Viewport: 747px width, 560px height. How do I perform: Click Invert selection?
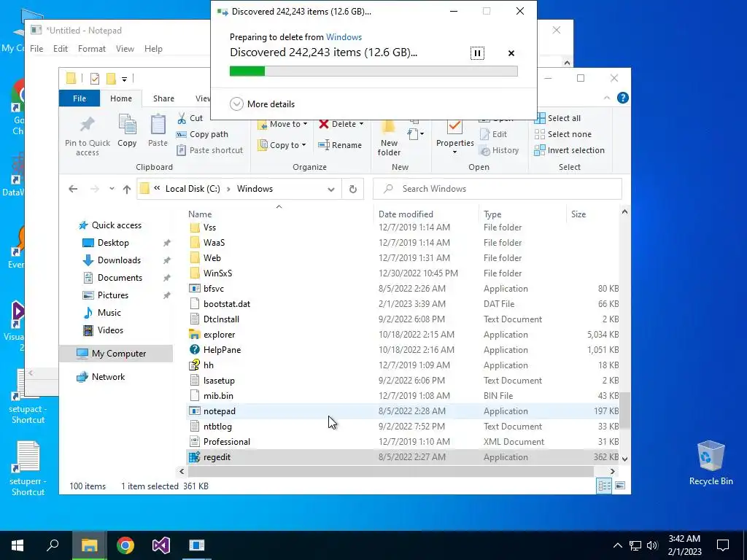tap(569, 150)
